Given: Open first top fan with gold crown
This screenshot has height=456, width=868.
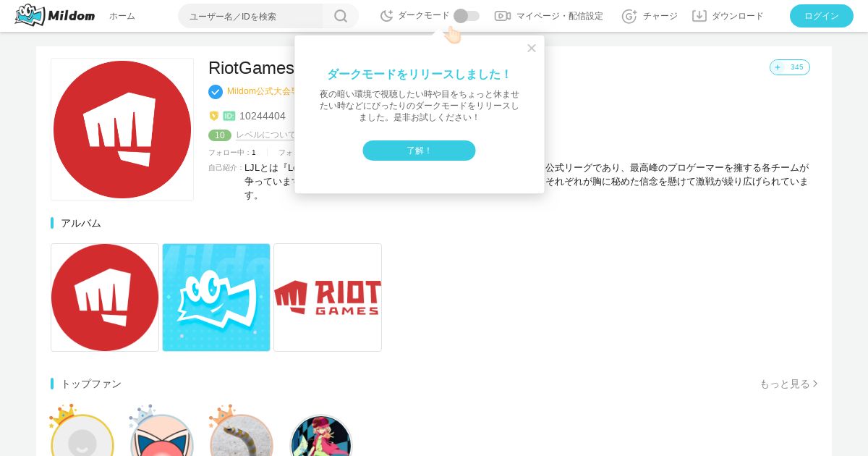Looking at the screenshot, I should click(82, 434).
